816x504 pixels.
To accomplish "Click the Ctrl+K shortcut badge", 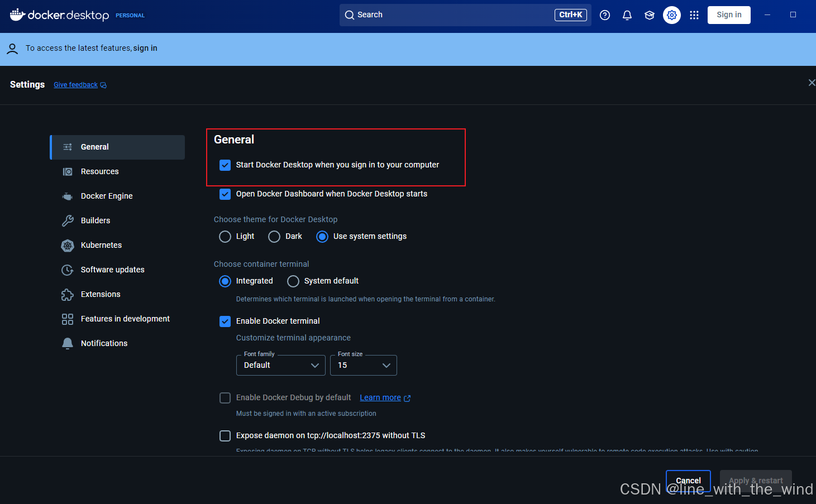I will pos(571,15).
